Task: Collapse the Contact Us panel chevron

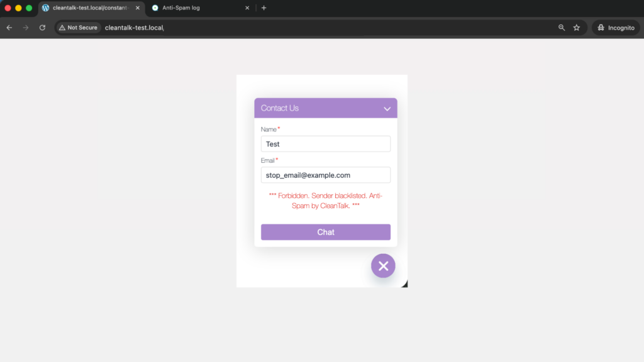Action: [387, 109]
